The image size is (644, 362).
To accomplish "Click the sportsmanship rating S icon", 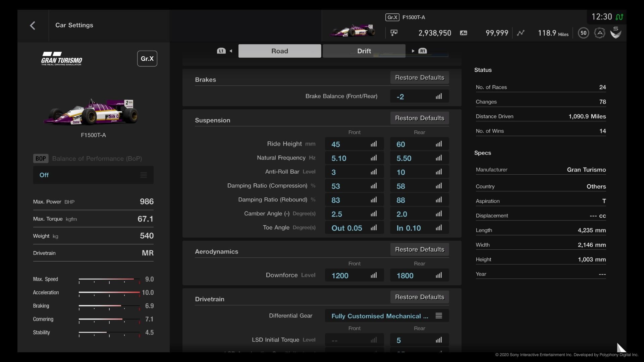I will pyautogui.click(x=615, y=33).
